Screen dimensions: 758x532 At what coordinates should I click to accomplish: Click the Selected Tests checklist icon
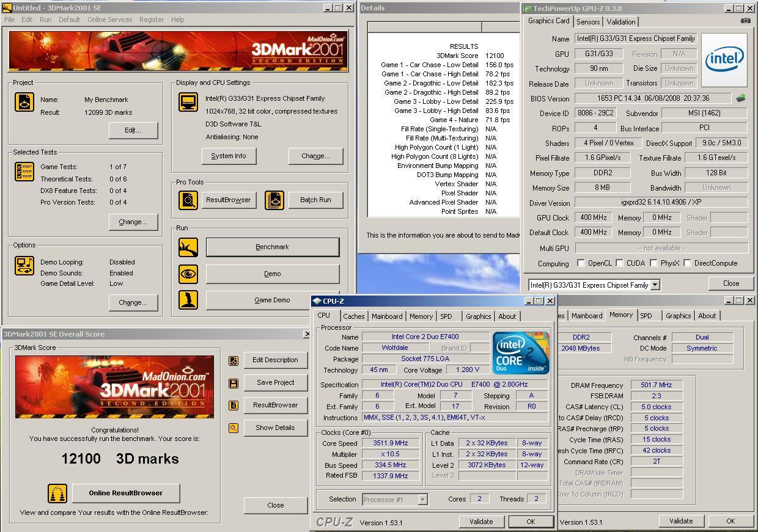[x=24, y=172]
